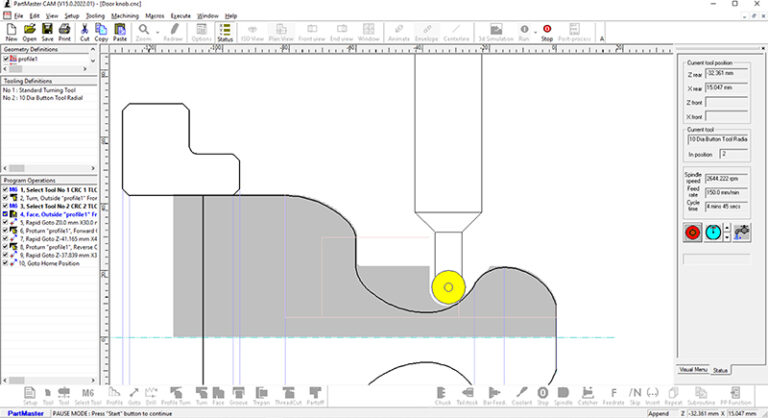The height and width of the screenshot is (418, 768).
Task: Click the Redraw toolbar icon
Action: pos(172,32)
